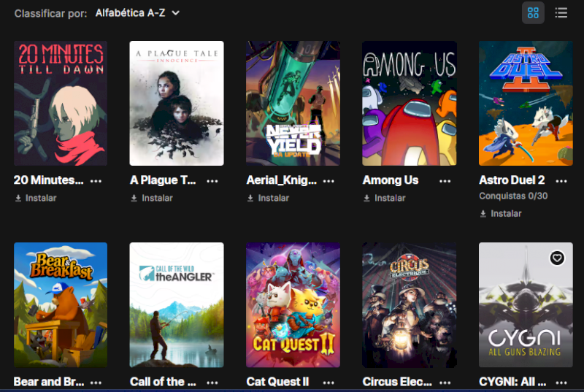Click the 'Astro Duel 2' game title
Viewport: 584px width, 392px height.
pyautogui.click(x=512, y=180)
